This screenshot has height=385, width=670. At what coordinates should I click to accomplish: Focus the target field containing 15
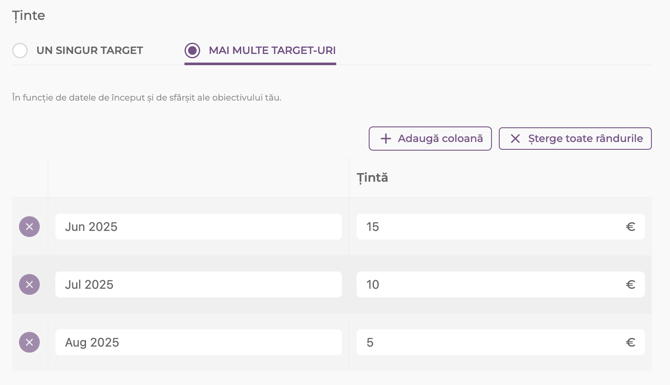[500, 226]
